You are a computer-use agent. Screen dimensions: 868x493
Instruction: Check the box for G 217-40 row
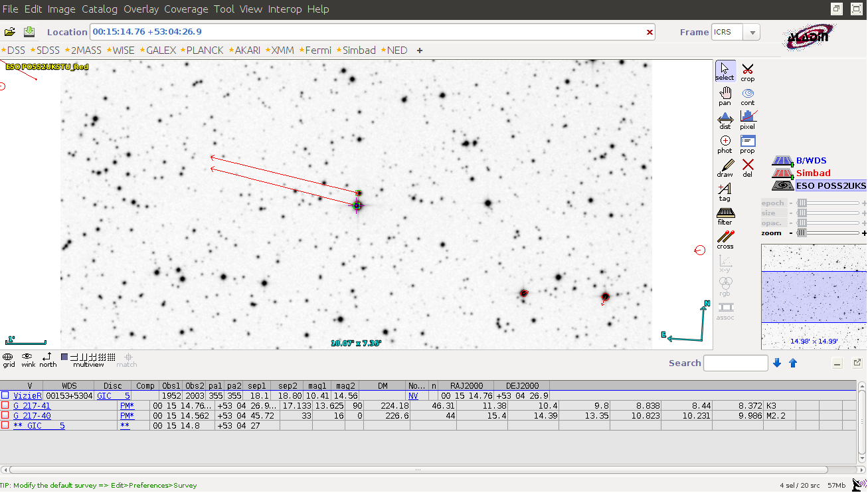pyautogui.click(x=5, y=415)
